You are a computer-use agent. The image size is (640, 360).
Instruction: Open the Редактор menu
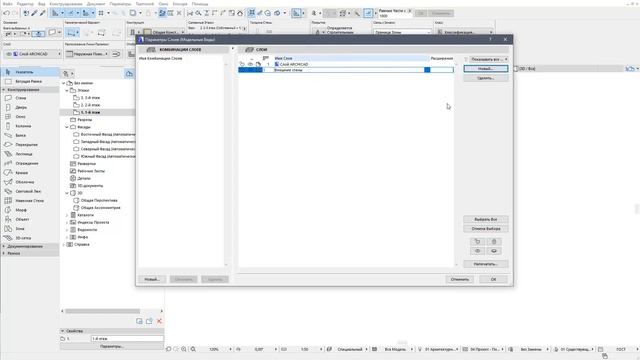pyautogui.click(x=25, y=4)
